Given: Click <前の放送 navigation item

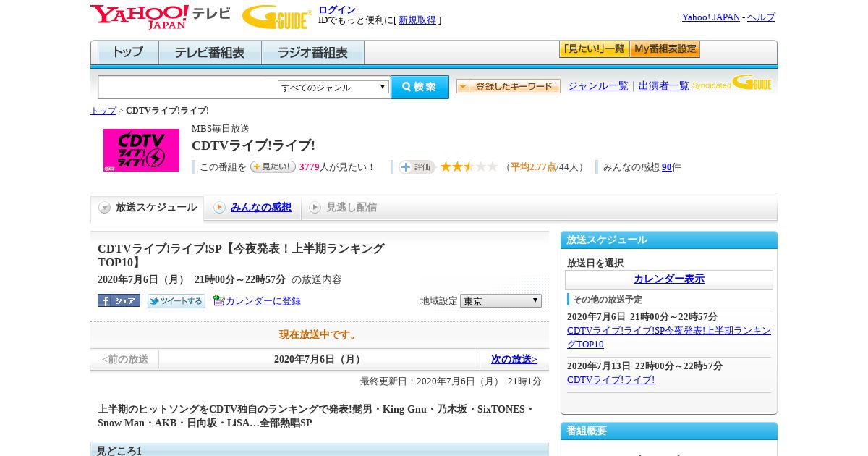Looking at the screenshot, I should coord(125,359).
